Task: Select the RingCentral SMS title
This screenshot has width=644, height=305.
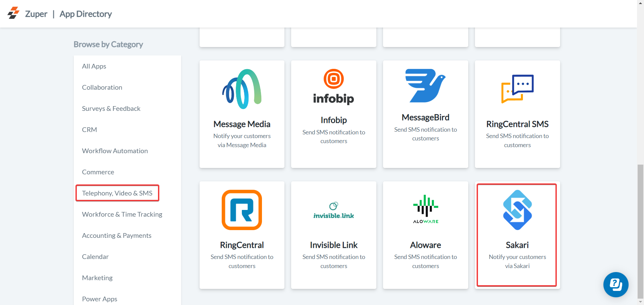Action: click(518, 124)
